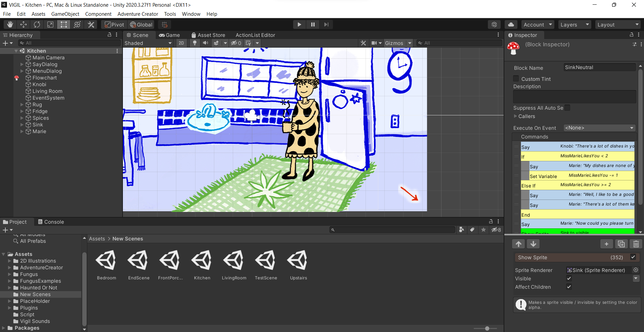Click the Play button

coord(299,24)
